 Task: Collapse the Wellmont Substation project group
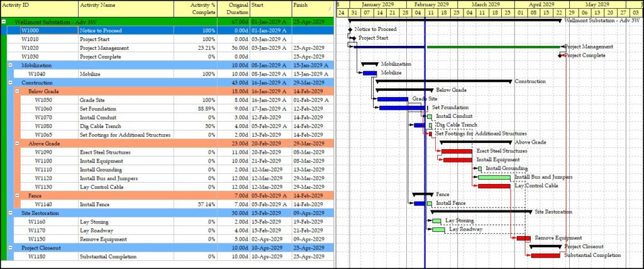click(x=4, y=21)
